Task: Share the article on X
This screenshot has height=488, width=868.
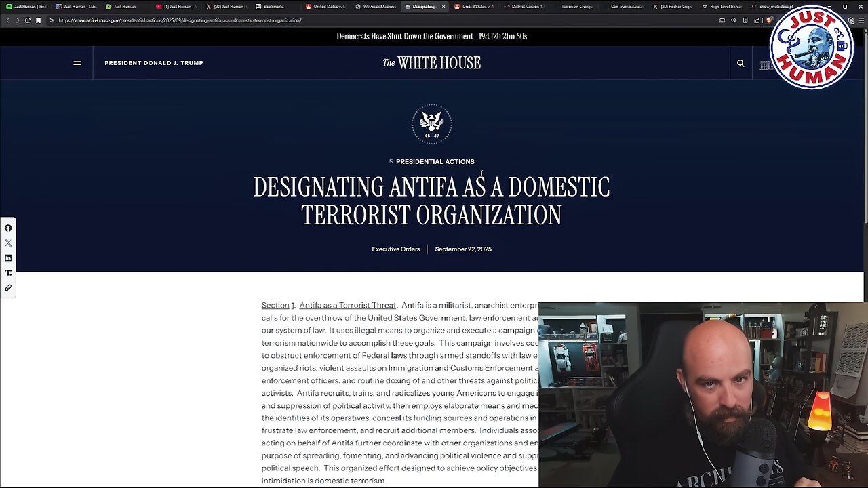Action: click(x=8, y=243)
